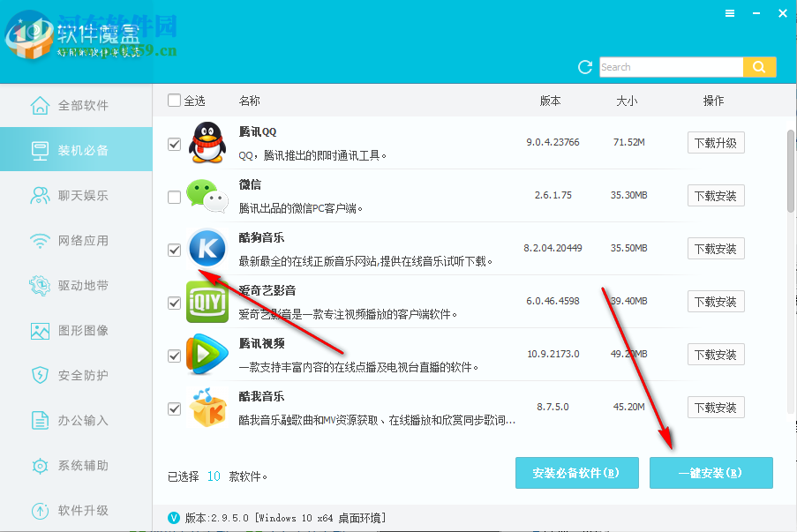Screen dimensions: 797x532
Task: Click the iQIYI green app icon
Action: click(x=207, y=302)
